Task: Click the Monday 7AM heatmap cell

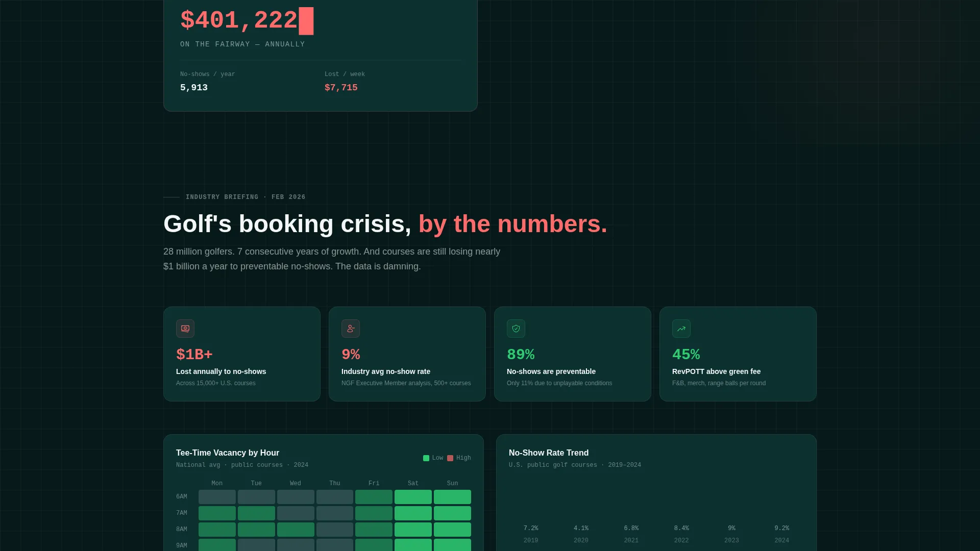Action: click(217, 513)
